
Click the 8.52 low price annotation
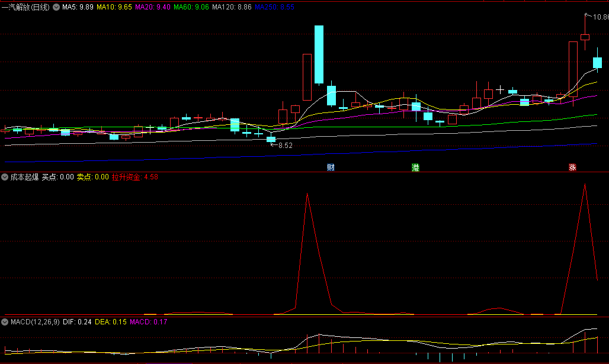tap(285, 146)
